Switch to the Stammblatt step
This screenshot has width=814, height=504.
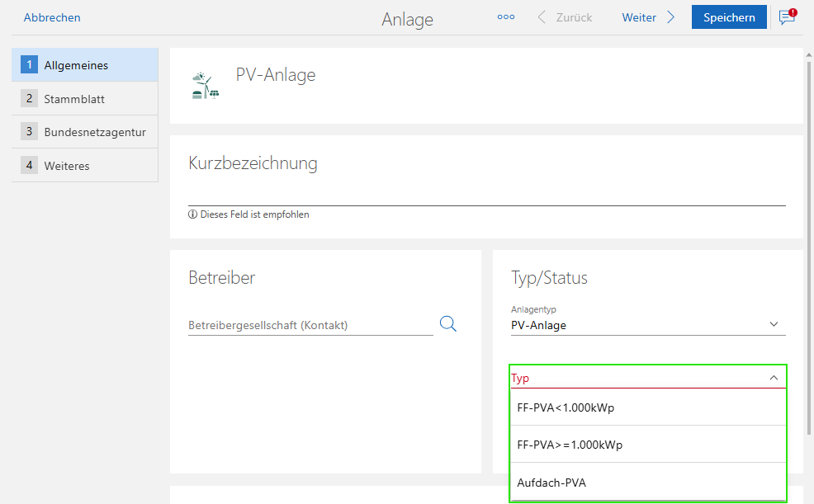coord(84,98)
